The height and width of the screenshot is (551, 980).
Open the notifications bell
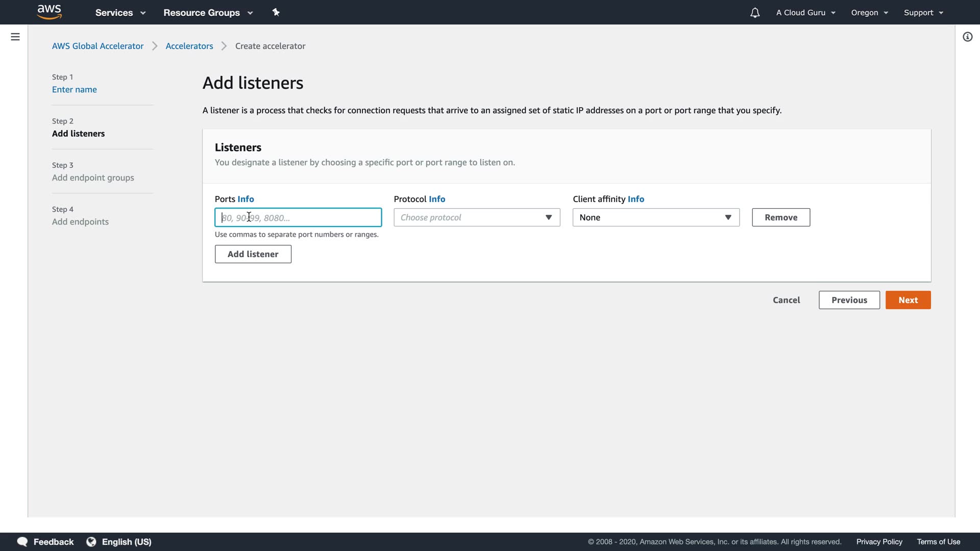click(755, 13)
